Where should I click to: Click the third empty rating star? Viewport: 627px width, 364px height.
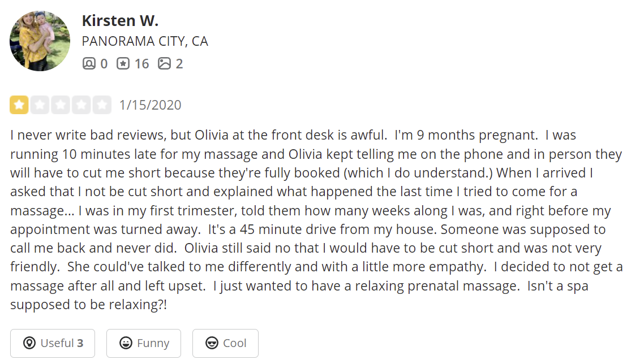[x=61, y=105]
